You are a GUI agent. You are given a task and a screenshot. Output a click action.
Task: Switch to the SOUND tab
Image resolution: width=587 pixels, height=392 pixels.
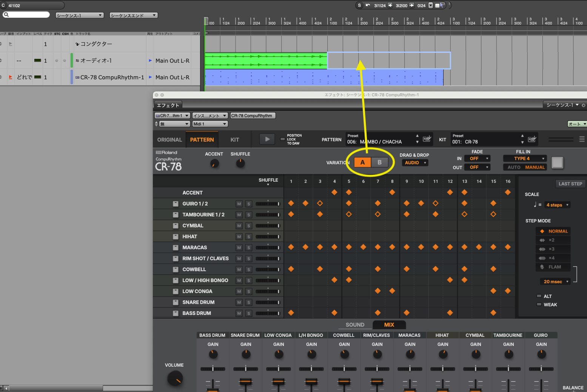click(355, 325)
